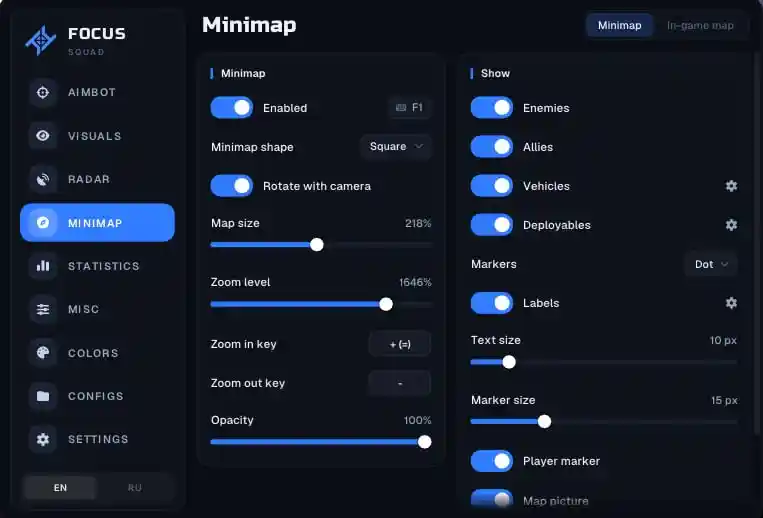
Task: Open Vehicles gear settings icon
Action: point(731,186)
